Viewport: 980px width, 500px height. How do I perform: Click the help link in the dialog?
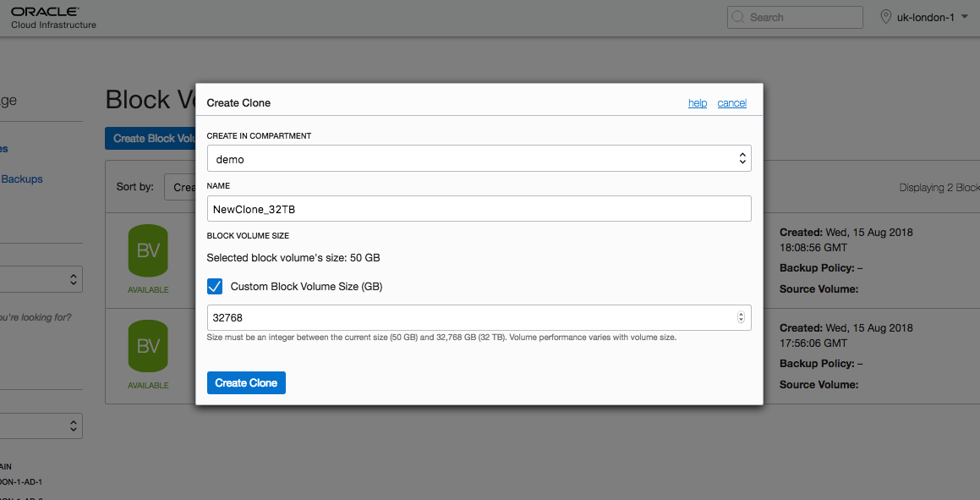click(x=698, y=103)
